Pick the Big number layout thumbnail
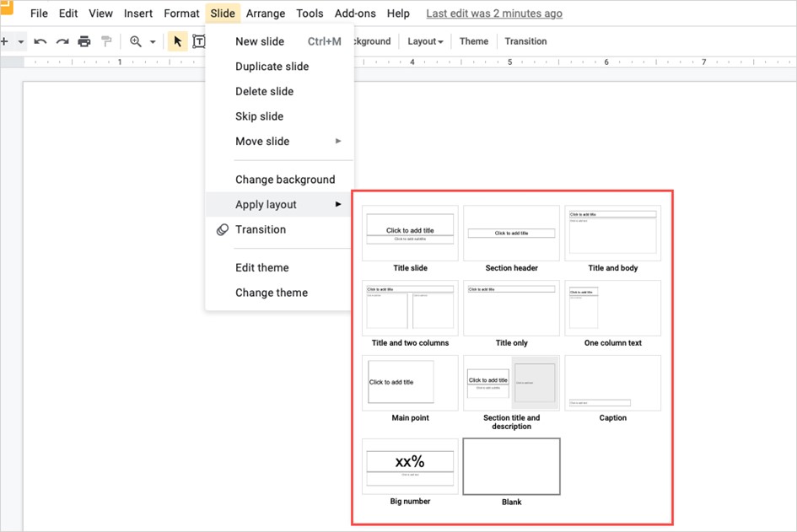Screen dimensions: 797x532 (410, 466)
